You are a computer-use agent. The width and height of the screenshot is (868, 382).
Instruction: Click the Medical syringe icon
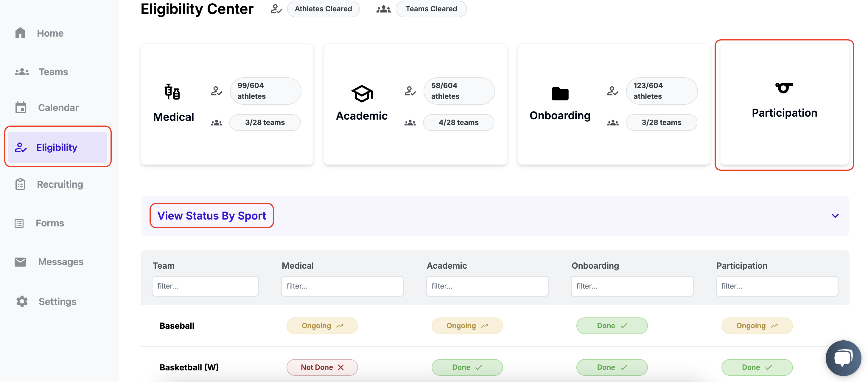point(172,92)
